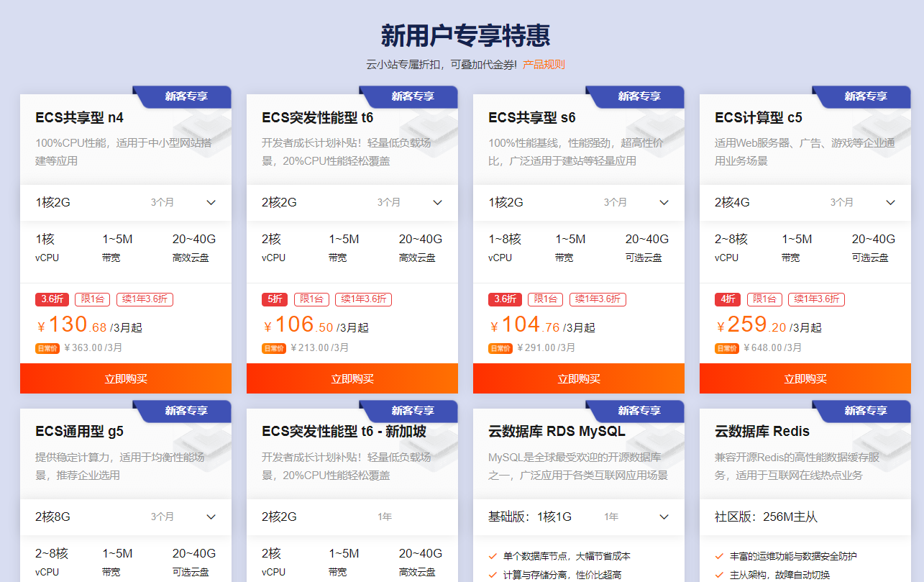This screenshot has height=582, width=924.
Task: Click the 5折 badge on ECS突发性能型 t6
Action: (x=274, y=299)
